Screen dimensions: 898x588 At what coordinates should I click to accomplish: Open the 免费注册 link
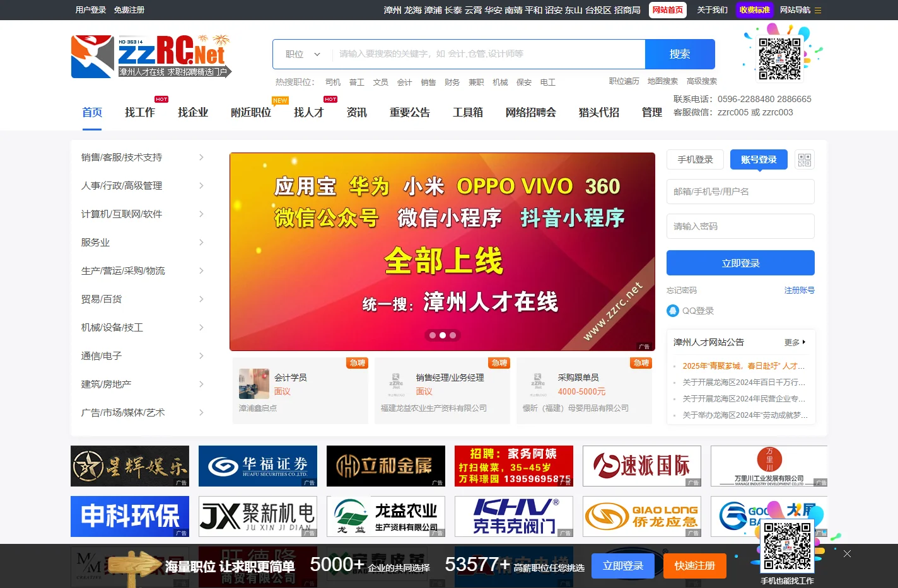pos(129,10)
